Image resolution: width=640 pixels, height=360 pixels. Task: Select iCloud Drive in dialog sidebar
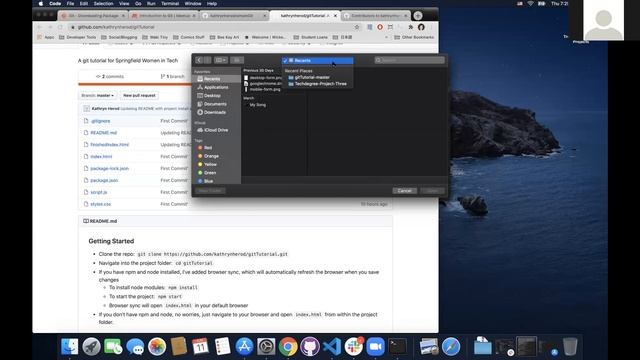point(213,130)
